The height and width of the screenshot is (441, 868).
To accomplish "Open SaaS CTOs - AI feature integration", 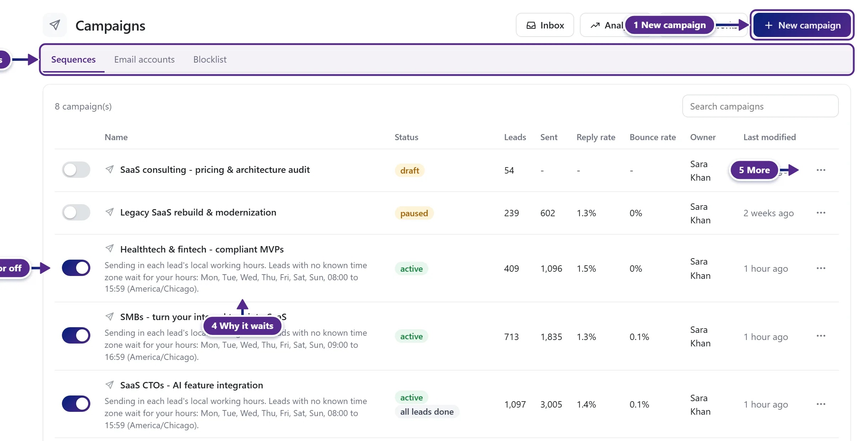I will coord(191,385).
